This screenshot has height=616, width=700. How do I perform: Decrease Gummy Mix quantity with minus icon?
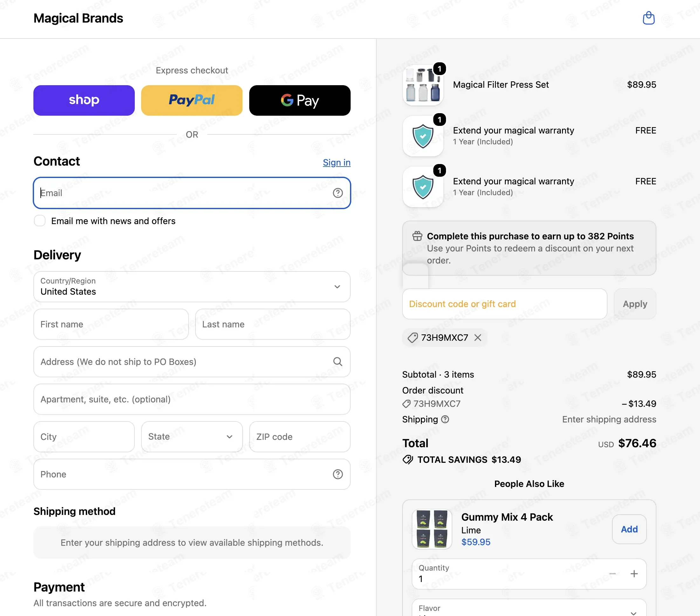(x=613, y=574)
